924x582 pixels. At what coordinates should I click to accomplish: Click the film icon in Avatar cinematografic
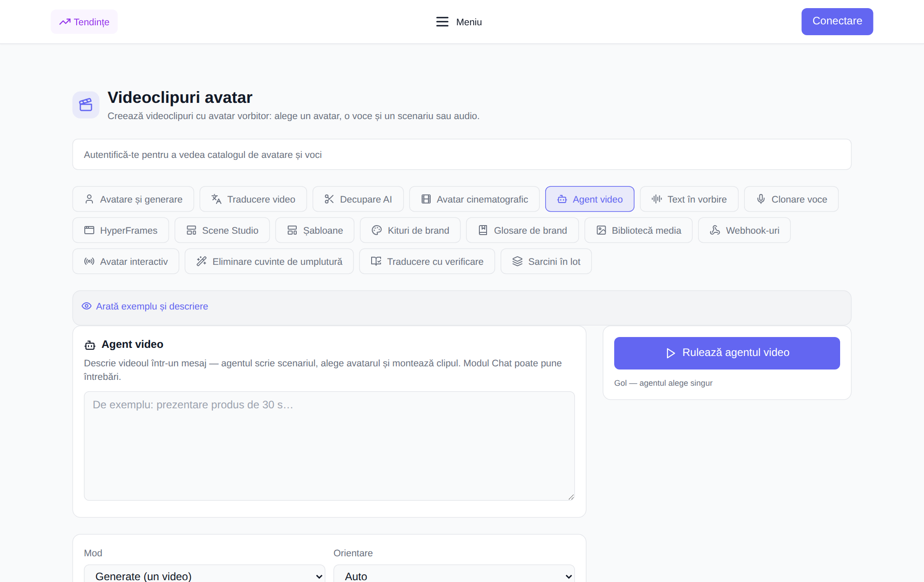(x=426, y=199)
